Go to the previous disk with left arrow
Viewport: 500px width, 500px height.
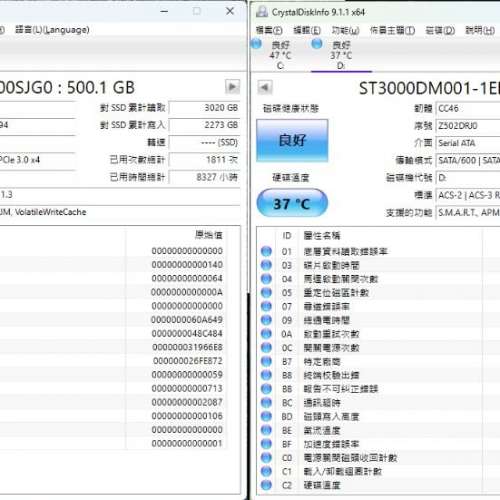coord(265,87)
